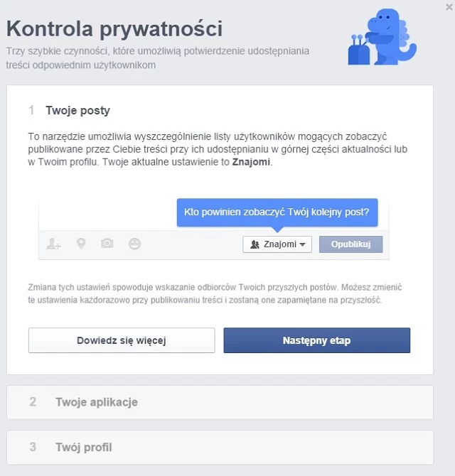
Task: Click the step number 2 label
Action: click(33, 402)
